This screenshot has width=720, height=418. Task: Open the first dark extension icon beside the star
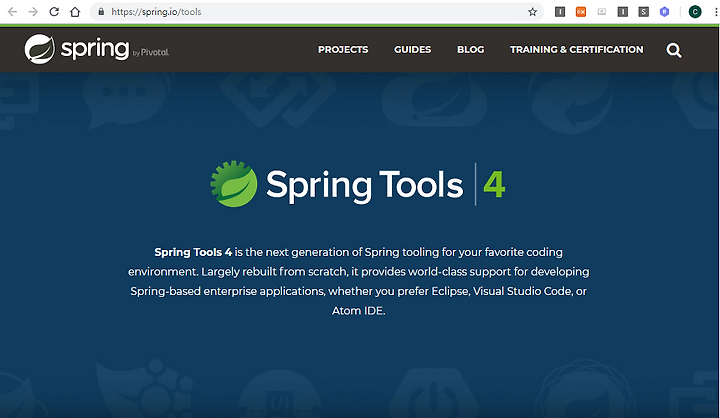click(560, 12)
